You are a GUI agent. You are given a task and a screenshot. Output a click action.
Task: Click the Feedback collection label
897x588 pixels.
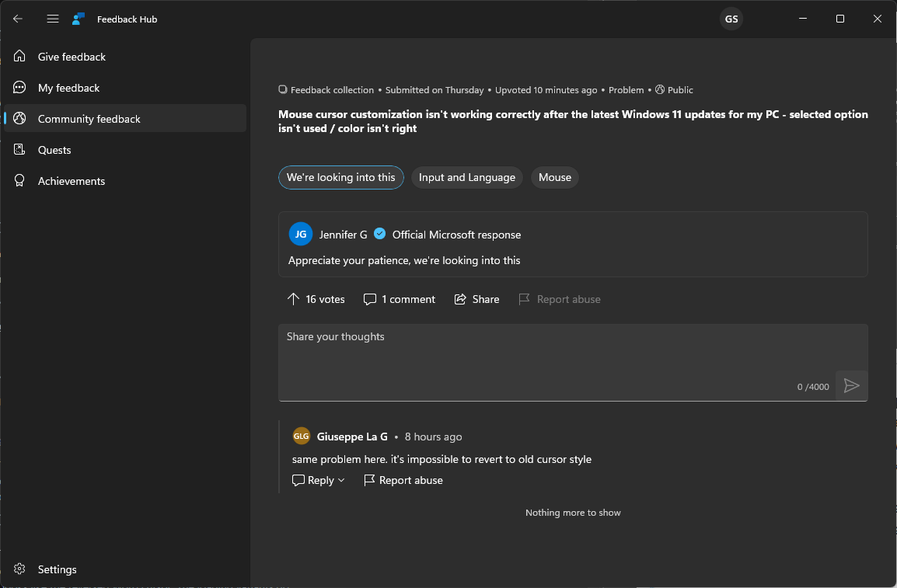click(x=332, y=90)
